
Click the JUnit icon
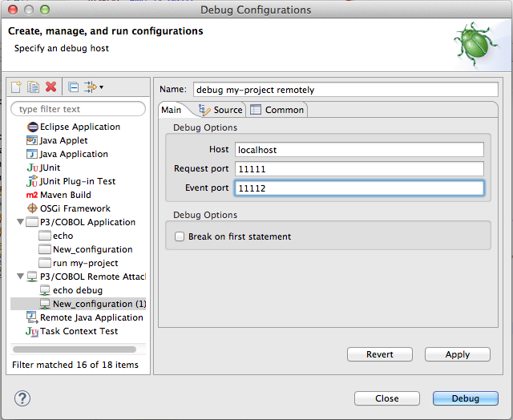32,168
